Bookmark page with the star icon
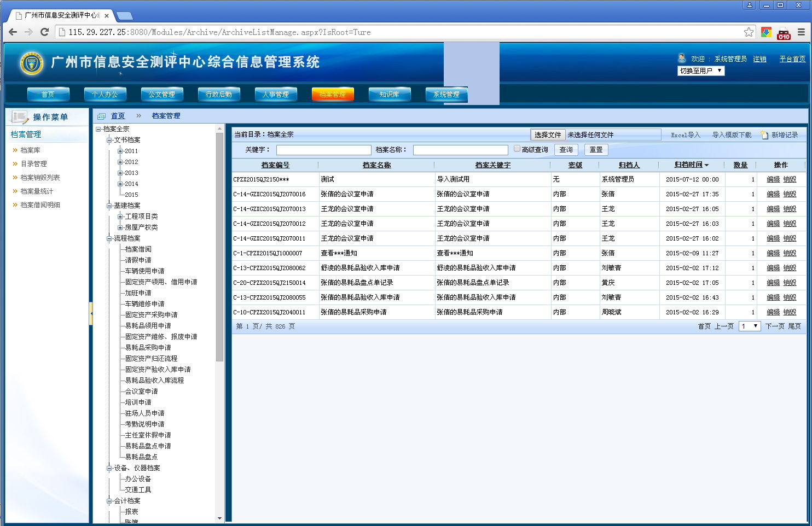 [x=749, y=32]
